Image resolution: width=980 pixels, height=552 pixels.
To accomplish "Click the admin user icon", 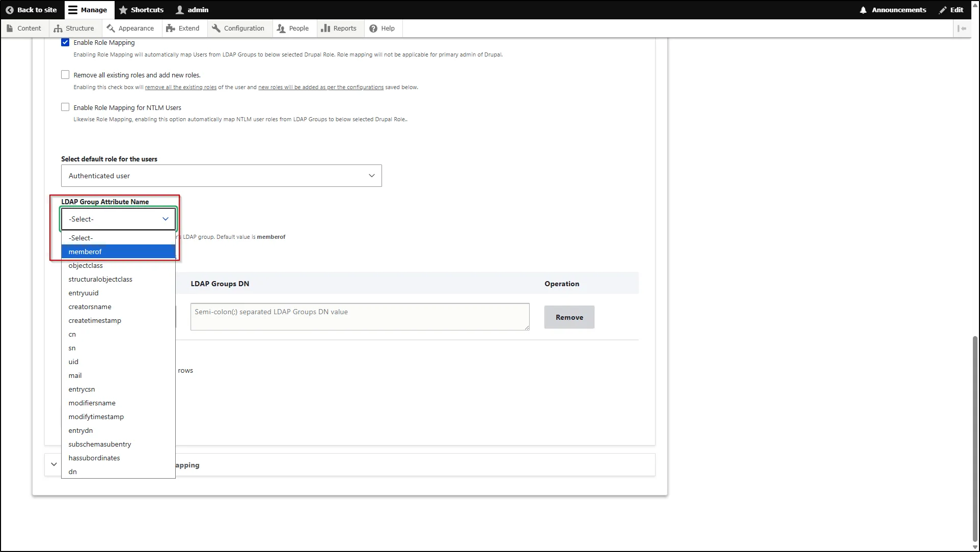I will (179, 10).
